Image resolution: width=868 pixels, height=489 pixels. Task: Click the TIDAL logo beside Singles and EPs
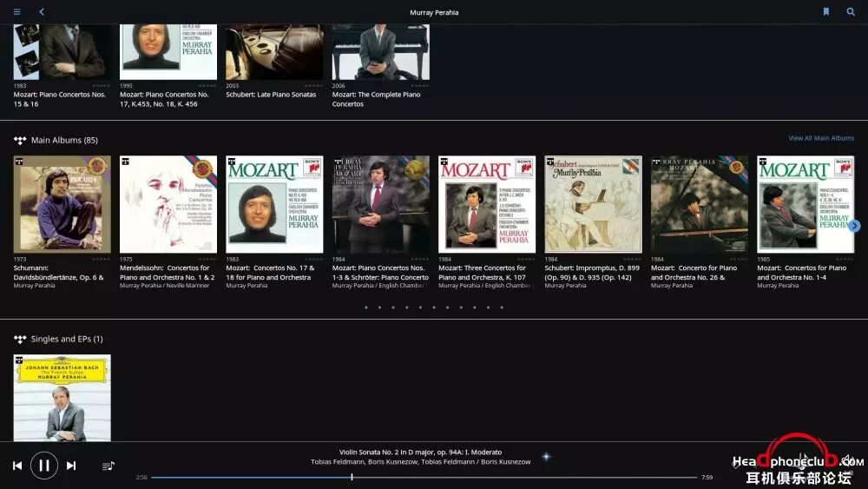pyautogui.click(x=20, y=340)
